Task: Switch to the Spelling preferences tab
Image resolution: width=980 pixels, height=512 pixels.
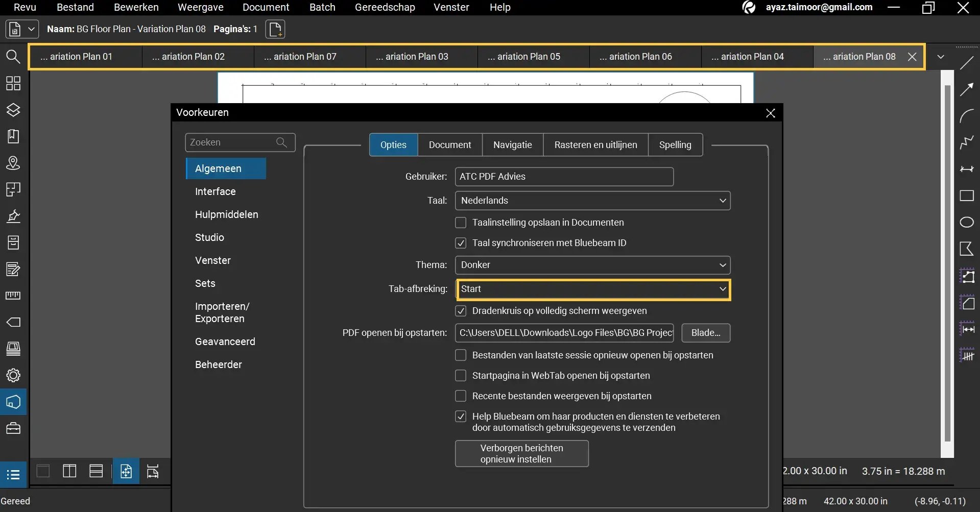Action: [675, 145]
